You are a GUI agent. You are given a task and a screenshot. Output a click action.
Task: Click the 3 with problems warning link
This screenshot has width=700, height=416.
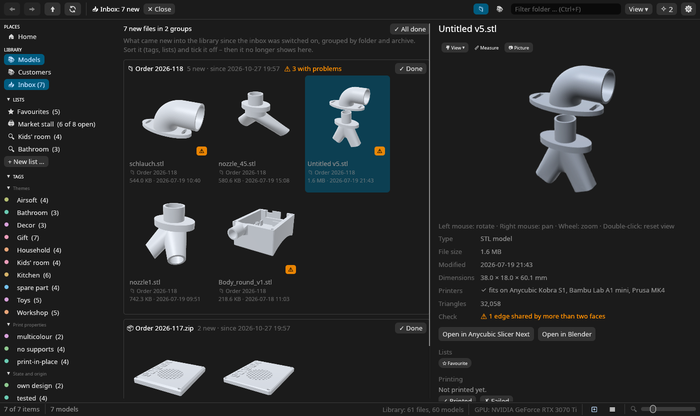pyautogui.click(x=313, y=69)
